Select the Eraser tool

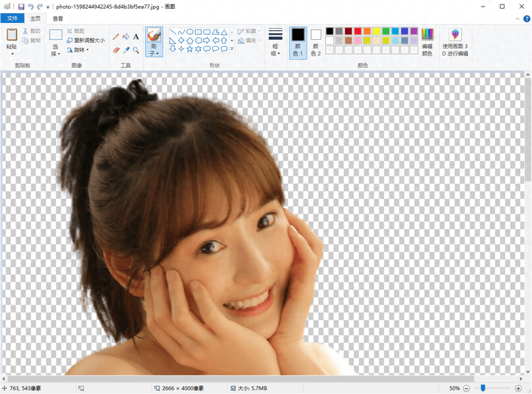point(115,50)
